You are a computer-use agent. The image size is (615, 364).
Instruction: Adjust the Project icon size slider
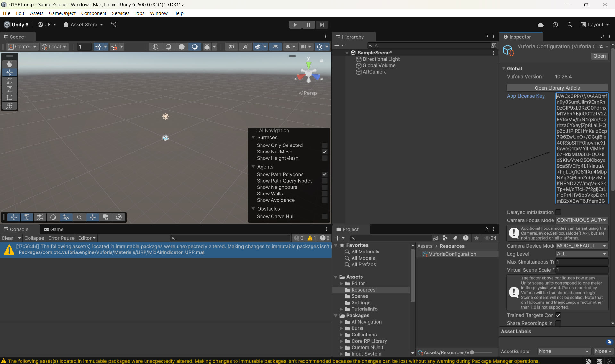[x=472, y=352]
